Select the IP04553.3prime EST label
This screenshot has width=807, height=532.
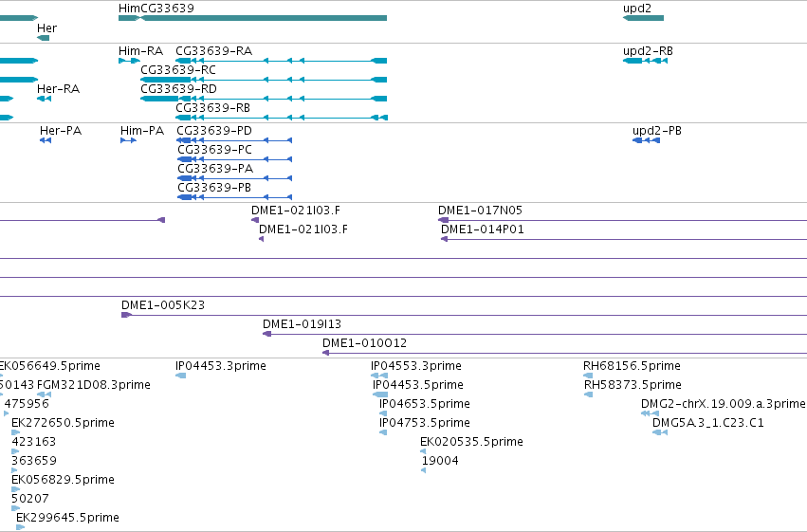pos(416,366)
